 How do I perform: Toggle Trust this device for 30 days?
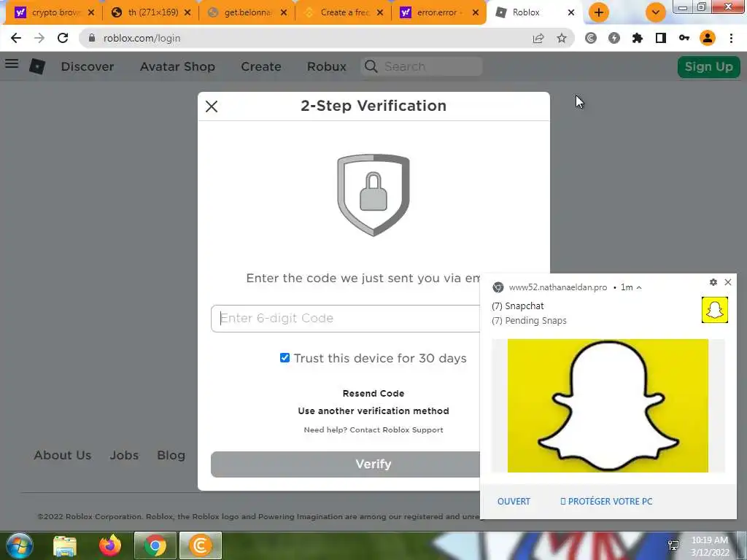[285, 357]
